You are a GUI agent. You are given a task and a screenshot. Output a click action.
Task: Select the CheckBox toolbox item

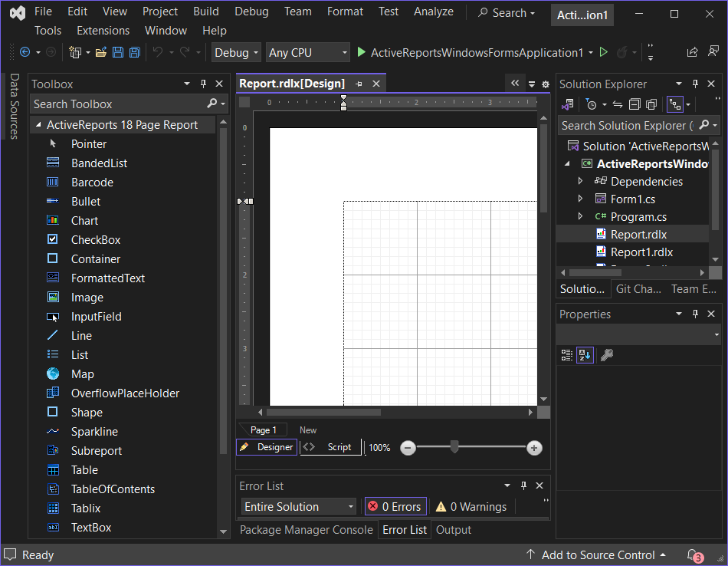pyautogui.click(x=96, y=240)
